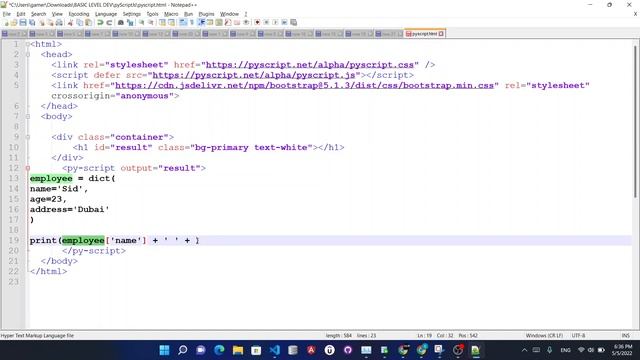
Task: Click the UTF-8 encoding status entry
Action: (578, 336)
